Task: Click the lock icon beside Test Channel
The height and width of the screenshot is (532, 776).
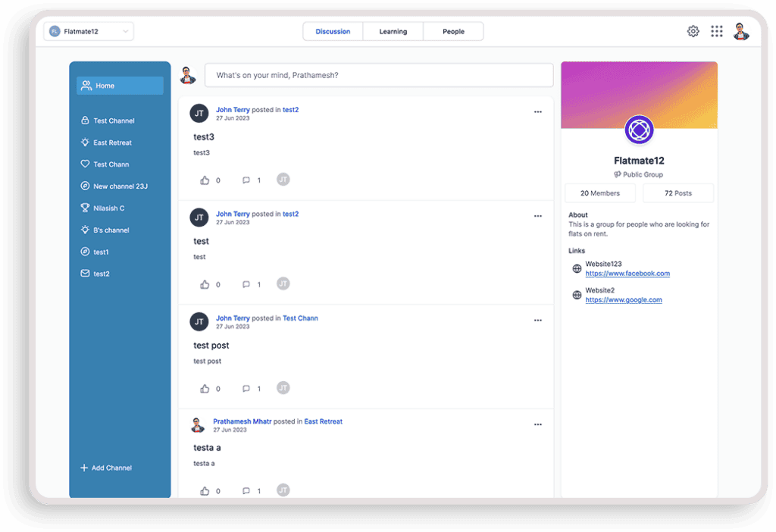Action: point(85,120)
